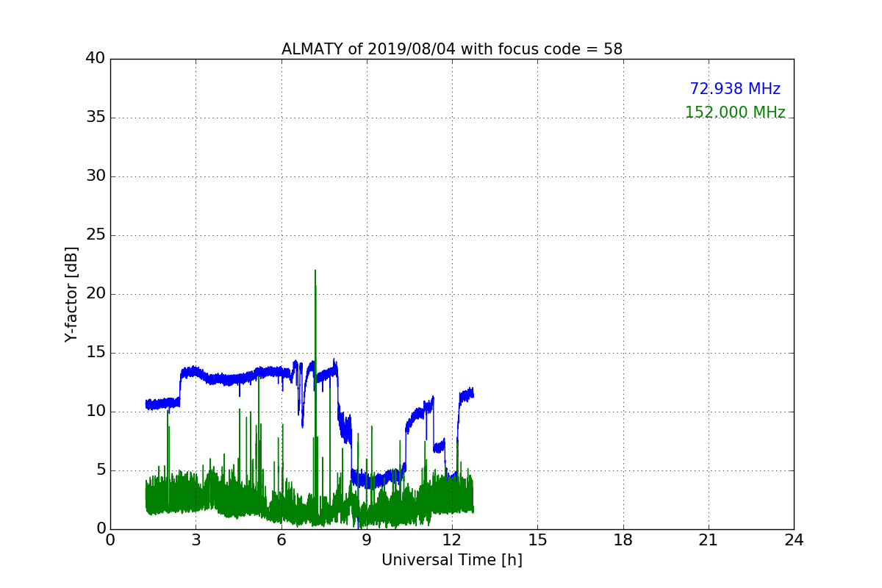Viewport: 882px width, 588px height.
Task: Click the x-axis tick label '21'
Action: pyautogui.click(x=709, y=539)
